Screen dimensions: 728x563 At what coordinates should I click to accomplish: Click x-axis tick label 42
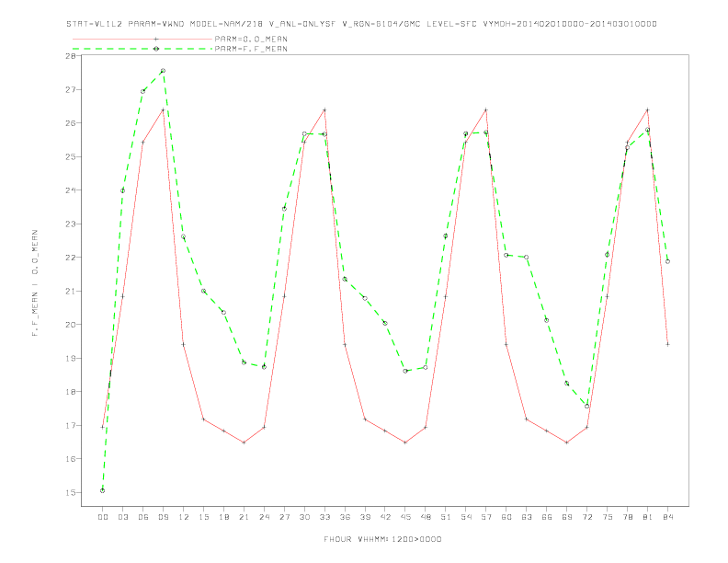[x=385, y=517]
